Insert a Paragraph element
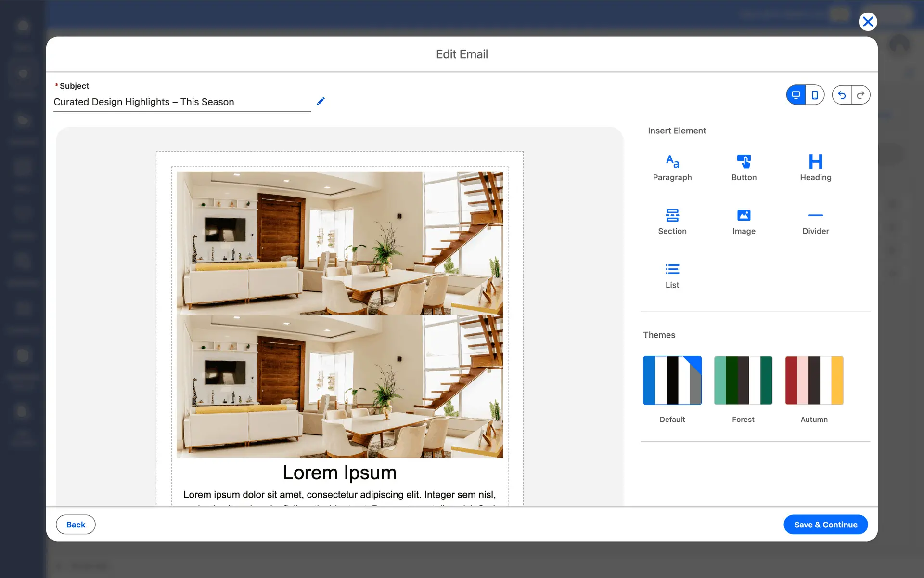924x578 pixels. [x=672, y=167]
